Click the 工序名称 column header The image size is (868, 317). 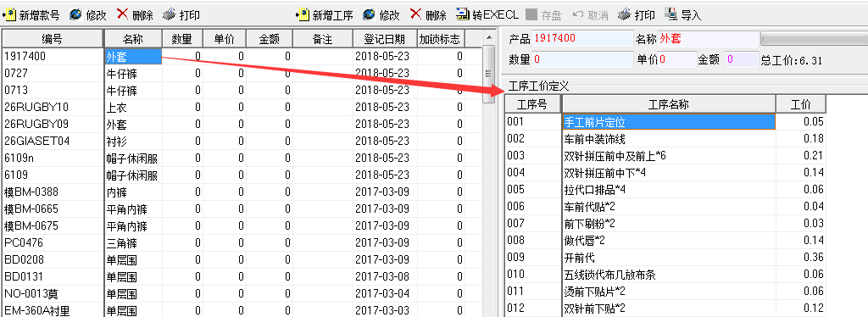point(668,104)
